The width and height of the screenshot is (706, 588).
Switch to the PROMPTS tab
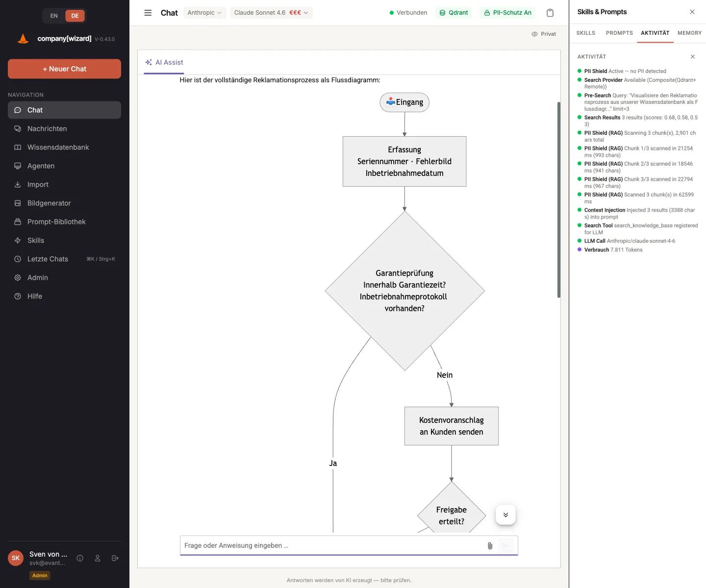click(619, 33)
